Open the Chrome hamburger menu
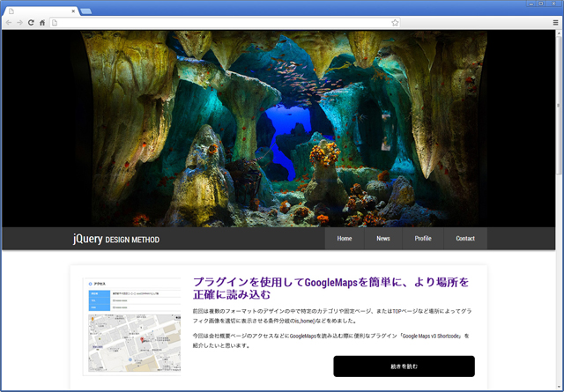 pos(555,22)
